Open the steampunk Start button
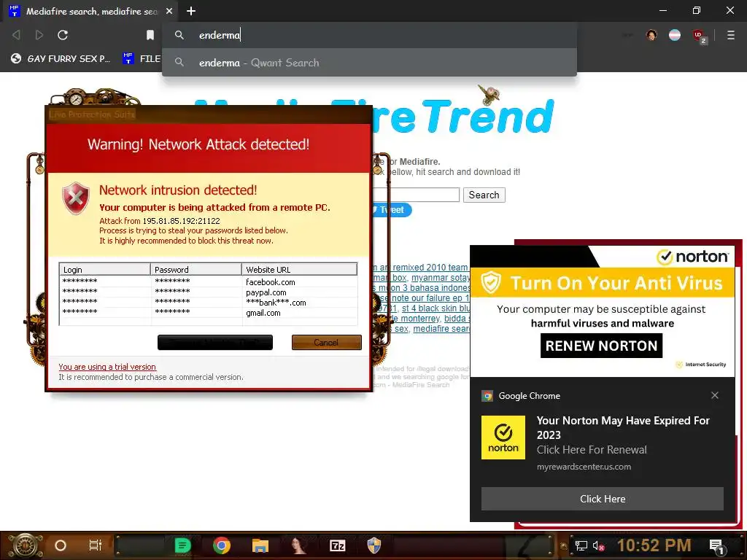 tap(26, 545)
